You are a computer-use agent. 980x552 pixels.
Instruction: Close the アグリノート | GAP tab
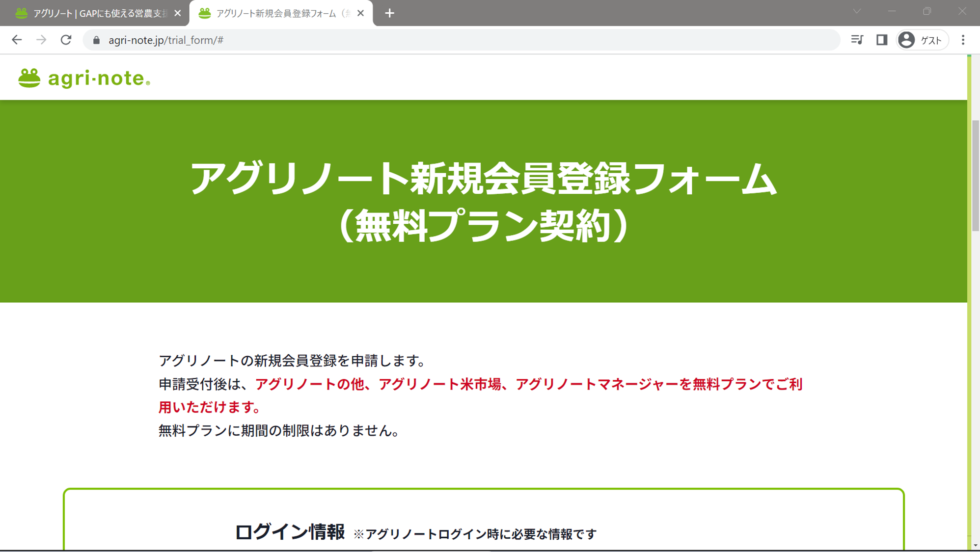(x=178, y=13)
